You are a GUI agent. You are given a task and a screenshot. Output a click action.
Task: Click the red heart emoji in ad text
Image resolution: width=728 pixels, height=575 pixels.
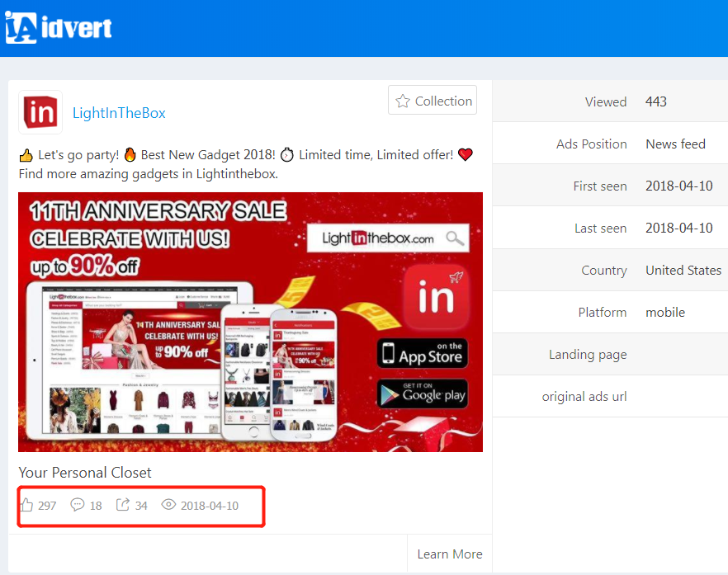pos(466,154)
